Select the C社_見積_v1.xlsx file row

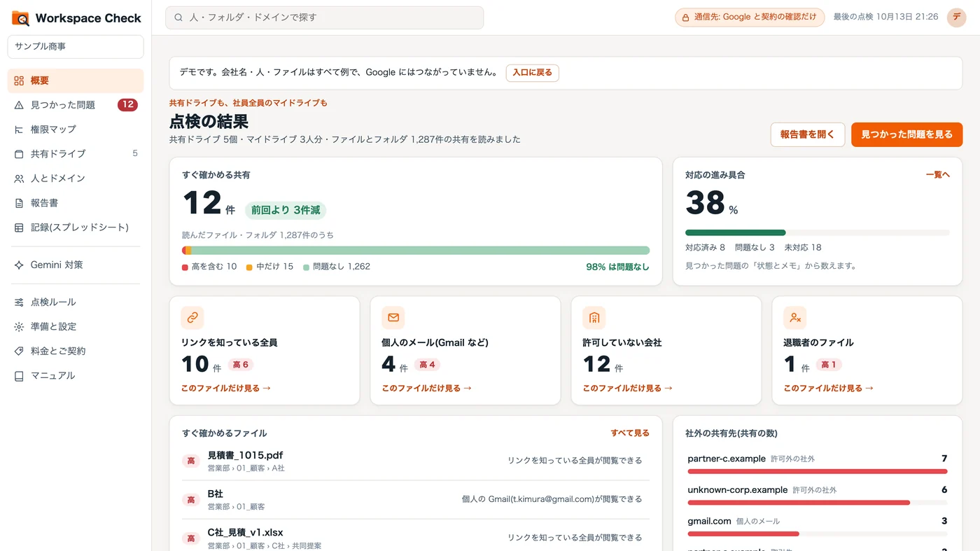point(416,538)
